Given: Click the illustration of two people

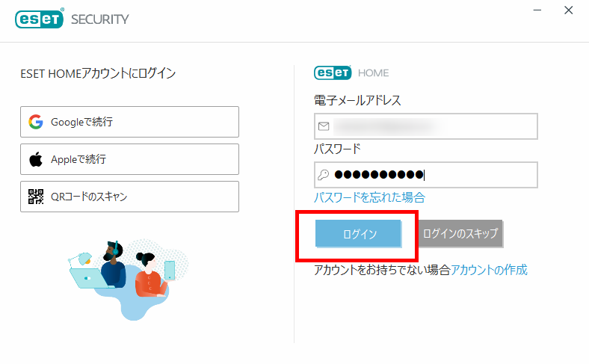Looking at the screenshot, I should pos(128,279).
